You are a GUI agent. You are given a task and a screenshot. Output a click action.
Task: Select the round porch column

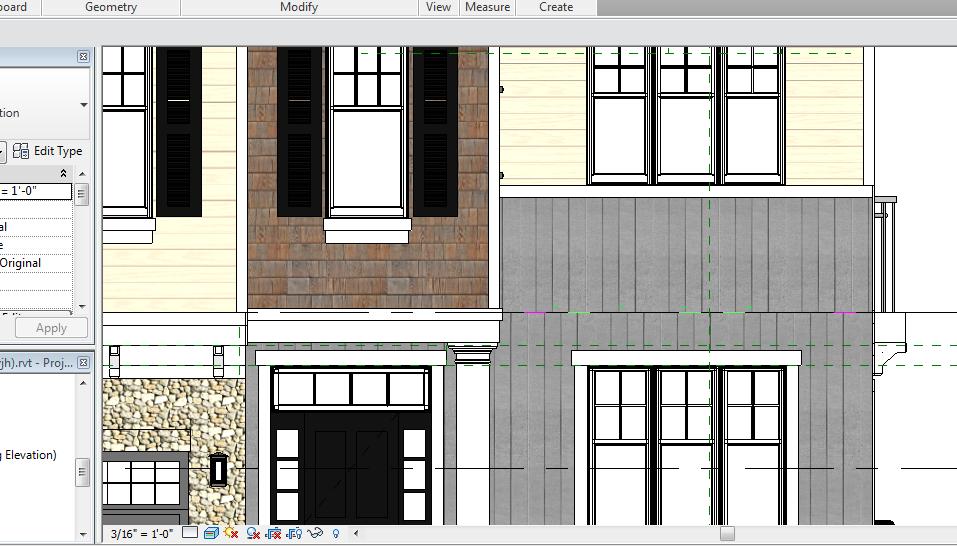pyautogui.click(x=473, y=434)
